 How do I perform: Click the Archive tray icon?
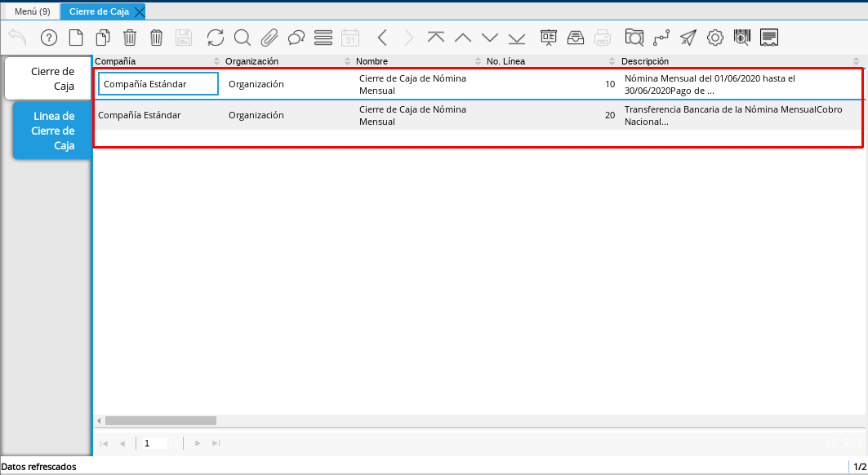[x=576, y=38]
